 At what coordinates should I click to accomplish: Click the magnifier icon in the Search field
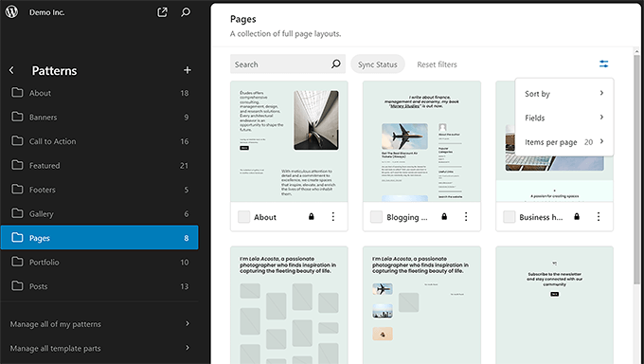pos(336,64)
